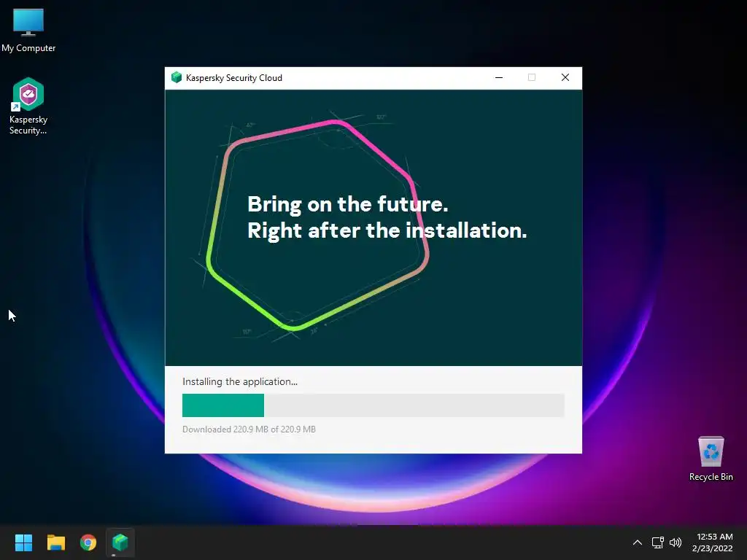
Task: Close the Kaspersky Security Cloud installer
Action: pyautogui.click(x=565, y=77)
